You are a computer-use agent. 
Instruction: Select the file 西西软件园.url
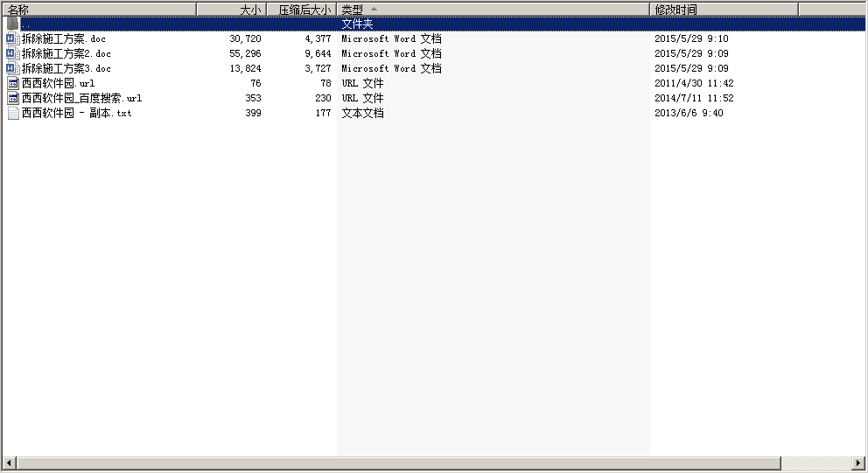coord(58,84)
